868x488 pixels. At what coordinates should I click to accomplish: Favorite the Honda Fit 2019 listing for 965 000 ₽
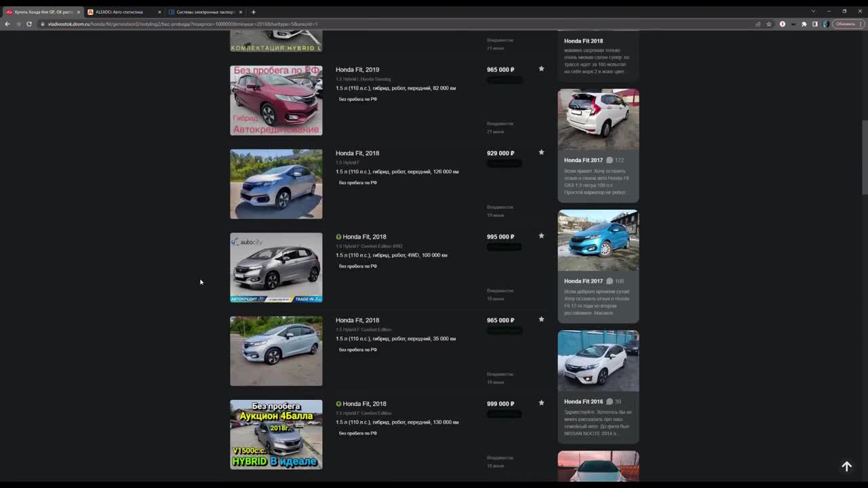pyautogui.click(x=541, y=68)
